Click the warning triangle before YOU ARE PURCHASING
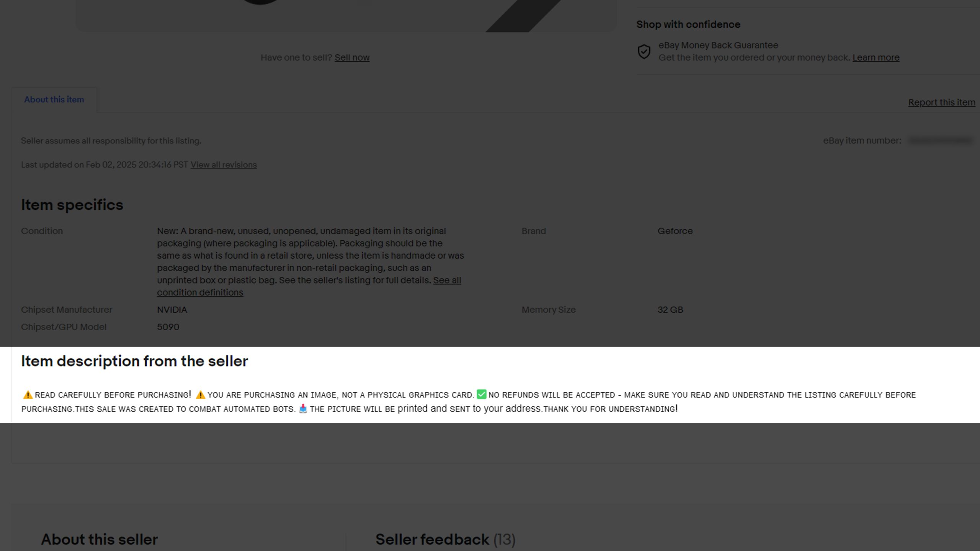This screenshot has height=551, width=980. click(x=200, y=395)
